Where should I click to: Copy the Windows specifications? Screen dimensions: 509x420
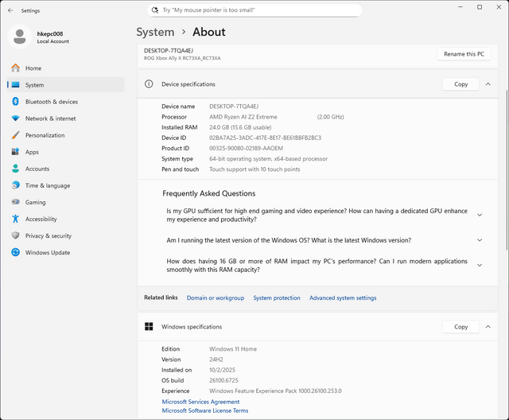(x=460, y=326)
